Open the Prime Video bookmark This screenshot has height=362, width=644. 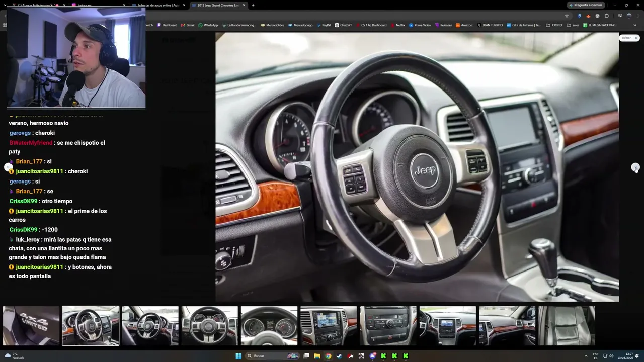pyautogui.click(x=420, y=25)
